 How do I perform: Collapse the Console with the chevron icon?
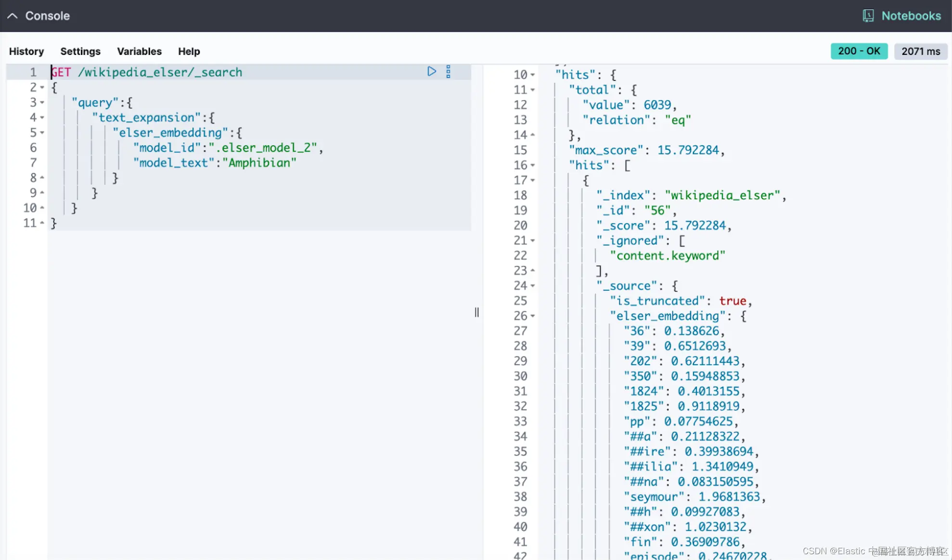click(x=13, y=16)
